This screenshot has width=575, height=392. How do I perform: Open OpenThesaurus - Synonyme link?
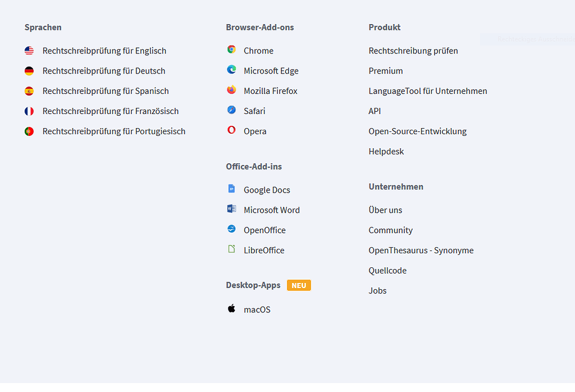point(421,250)
